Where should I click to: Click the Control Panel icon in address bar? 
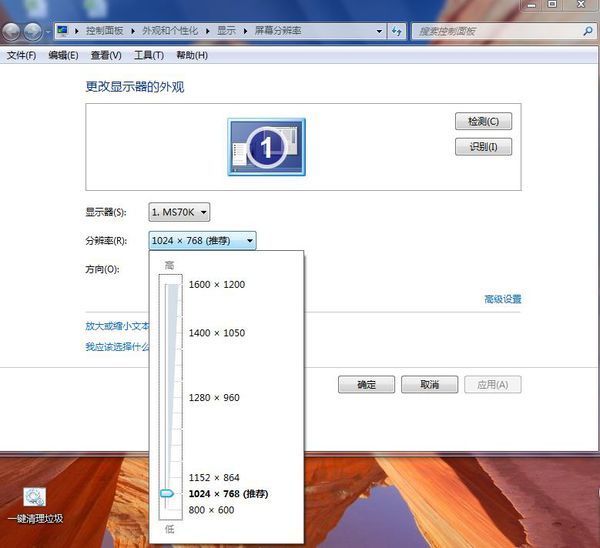pos(62,30)
